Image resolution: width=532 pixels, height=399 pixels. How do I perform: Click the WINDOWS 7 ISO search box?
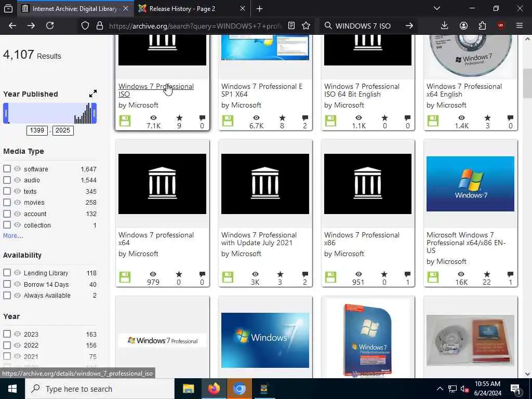[x=363, y=26]
